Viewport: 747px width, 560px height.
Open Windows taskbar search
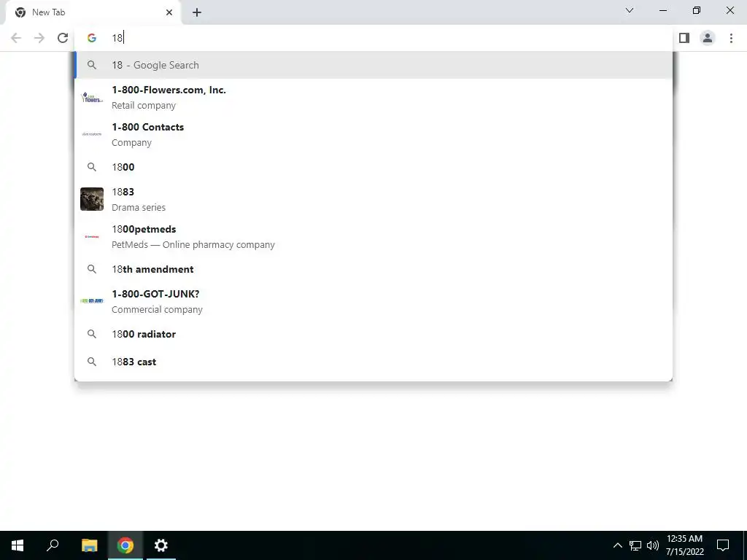coord(53,545)
